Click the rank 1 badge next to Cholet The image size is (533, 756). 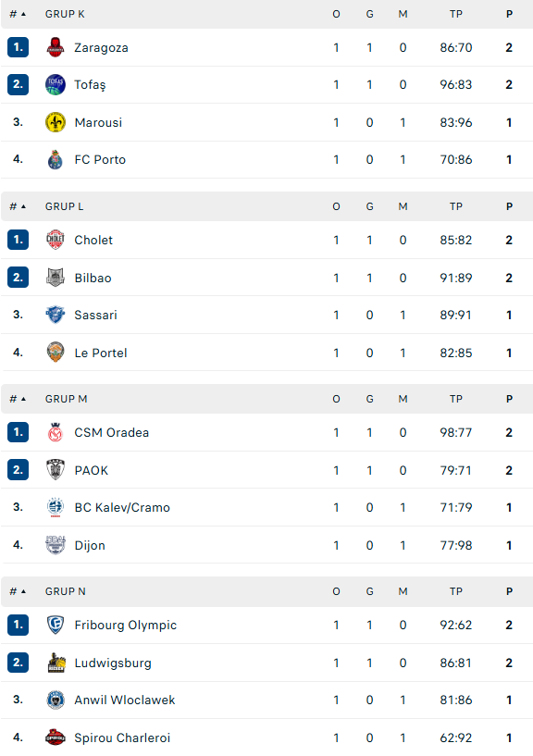(x=18, y=240)
